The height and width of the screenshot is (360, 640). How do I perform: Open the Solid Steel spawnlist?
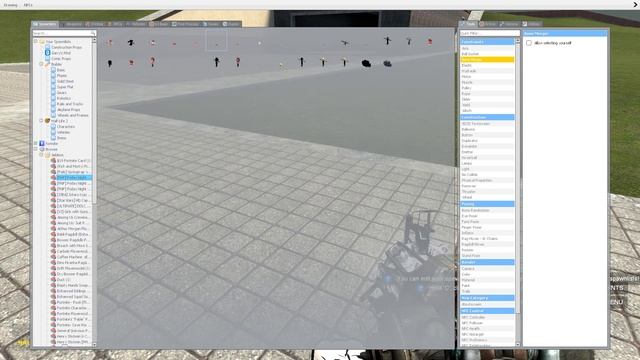[x=65, y=81]
